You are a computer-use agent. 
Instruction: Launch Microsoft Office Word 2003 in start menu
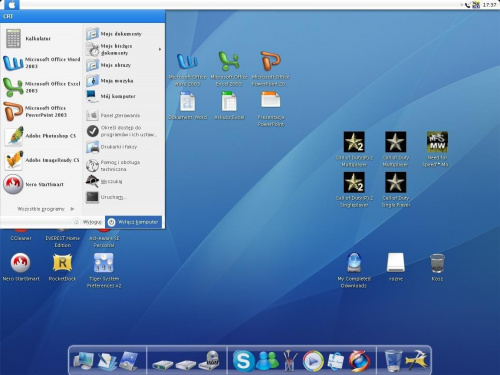(x=42, y=63)
